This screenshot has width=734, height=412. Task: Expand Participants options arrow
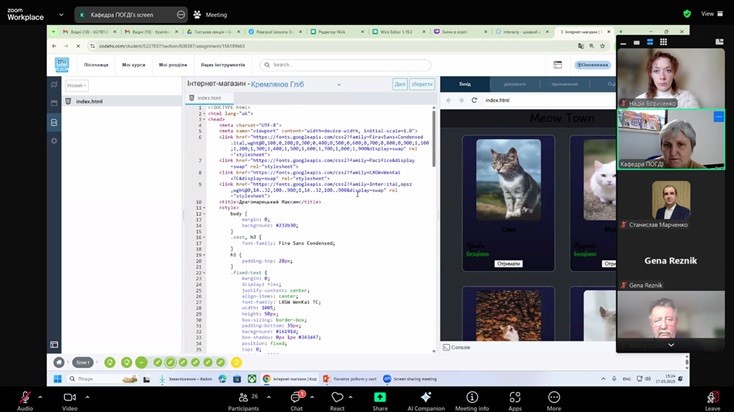[269, 397]
